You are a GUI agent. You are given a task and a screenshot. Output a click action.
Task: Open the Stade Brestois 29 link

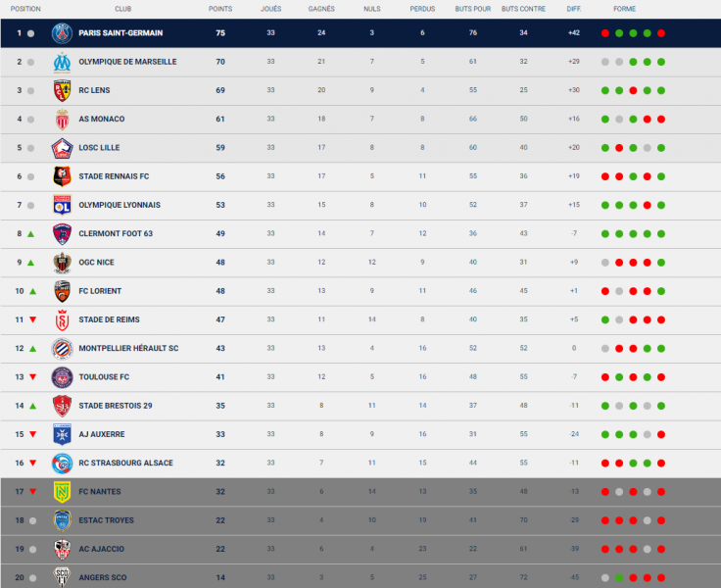(116, 406)
